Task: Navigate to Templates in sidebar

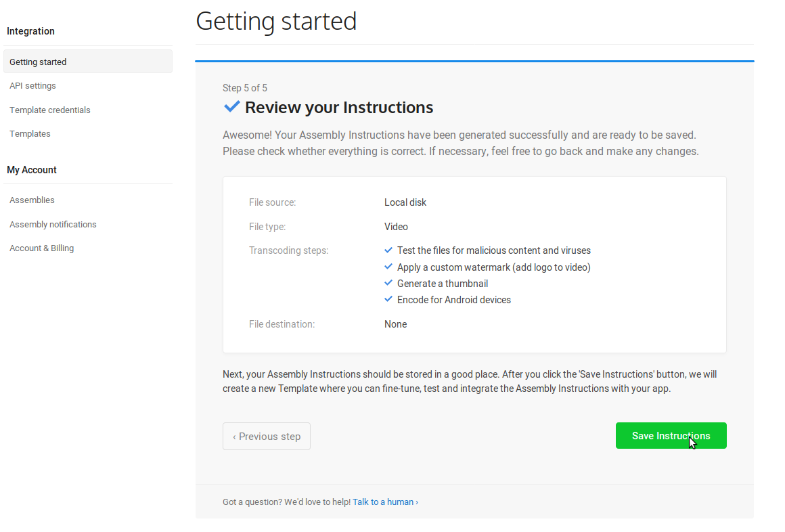Action: pyautogui.click(x=30, y=134)
